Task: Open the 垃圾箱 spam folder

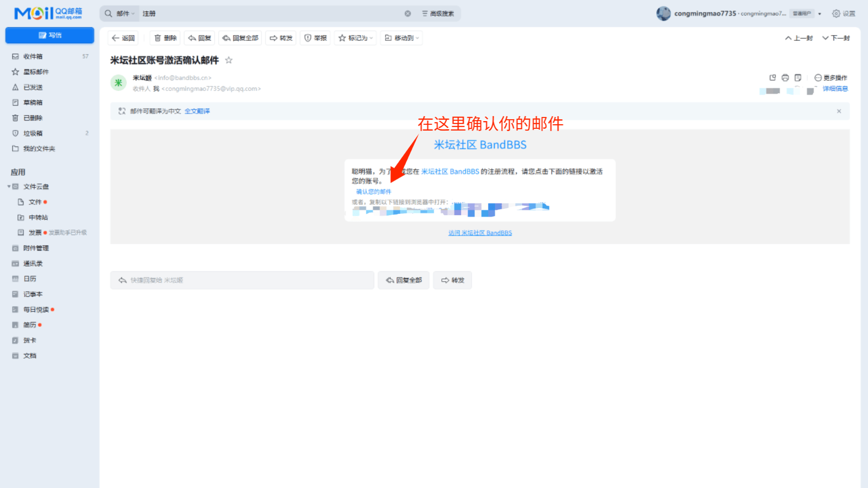Action: tap(33, 133)
